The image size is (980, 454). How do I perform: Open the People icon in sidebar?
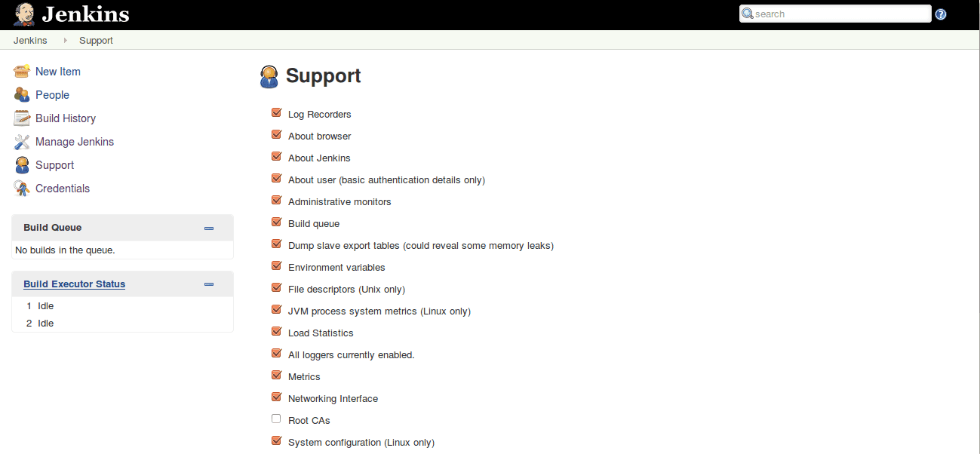coord(22,95)
